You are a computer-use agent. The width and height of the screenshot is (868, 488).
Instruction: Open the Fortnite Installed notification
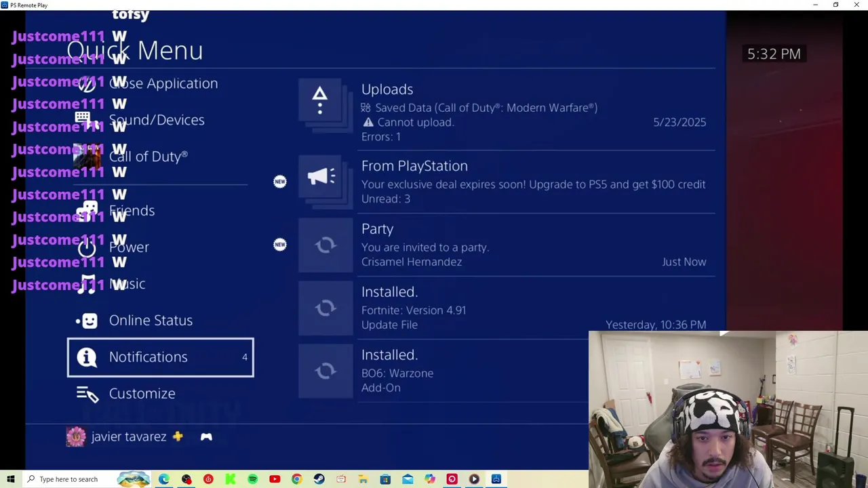(507, 308)
